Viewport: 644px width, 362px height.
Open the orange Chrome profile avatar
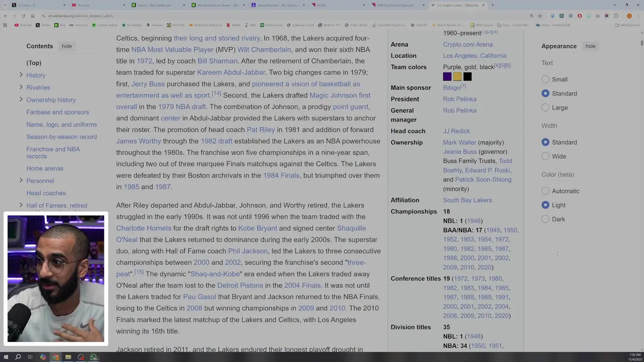point(629,16)
